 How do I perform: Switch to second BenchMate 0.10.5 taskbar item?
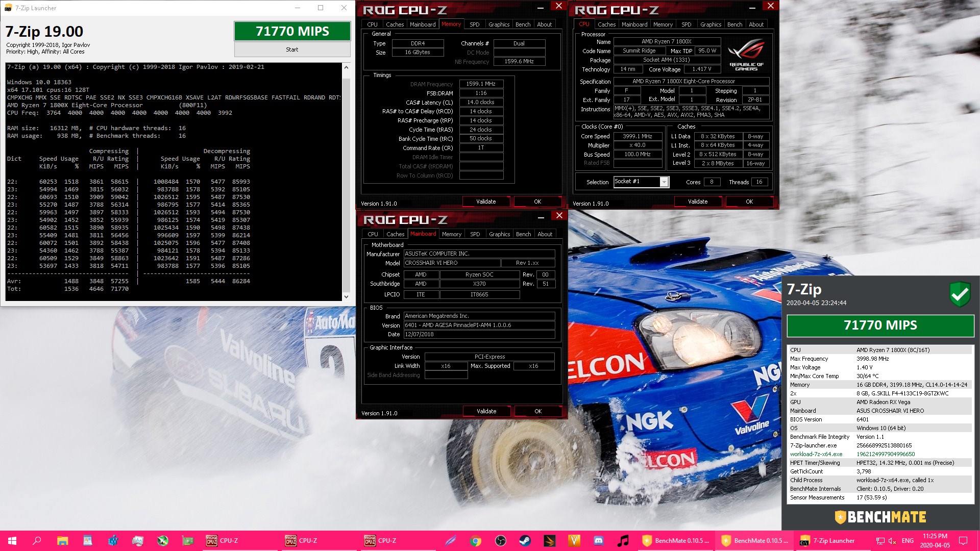[x=754, y=541]
